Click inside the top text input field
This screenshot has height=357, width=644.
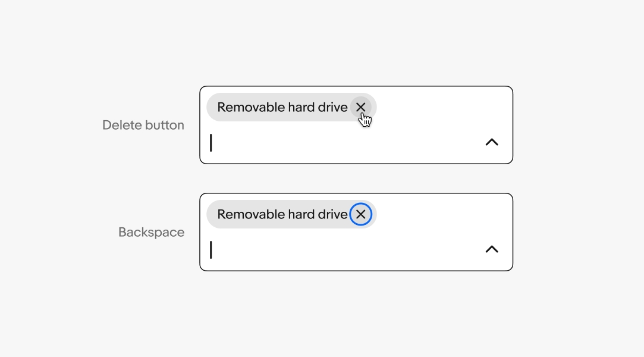click(297, 142)
